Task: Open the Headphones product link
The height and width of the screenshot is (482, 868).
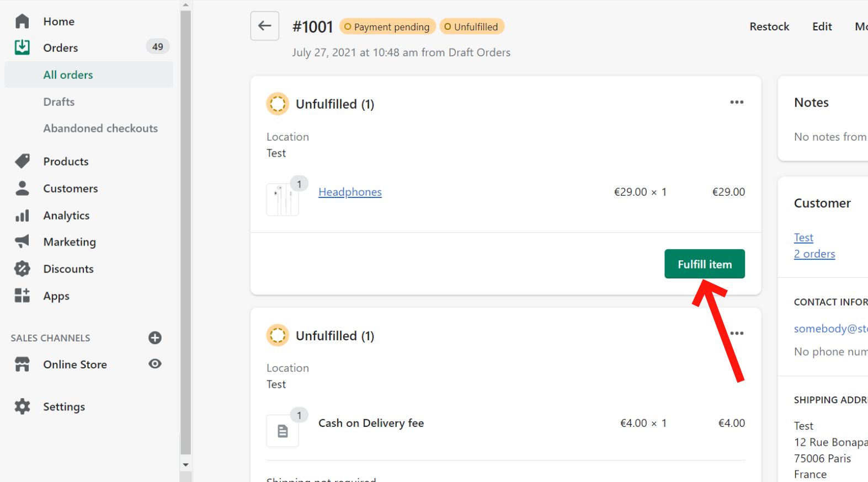Action: [x=350, y=192]
